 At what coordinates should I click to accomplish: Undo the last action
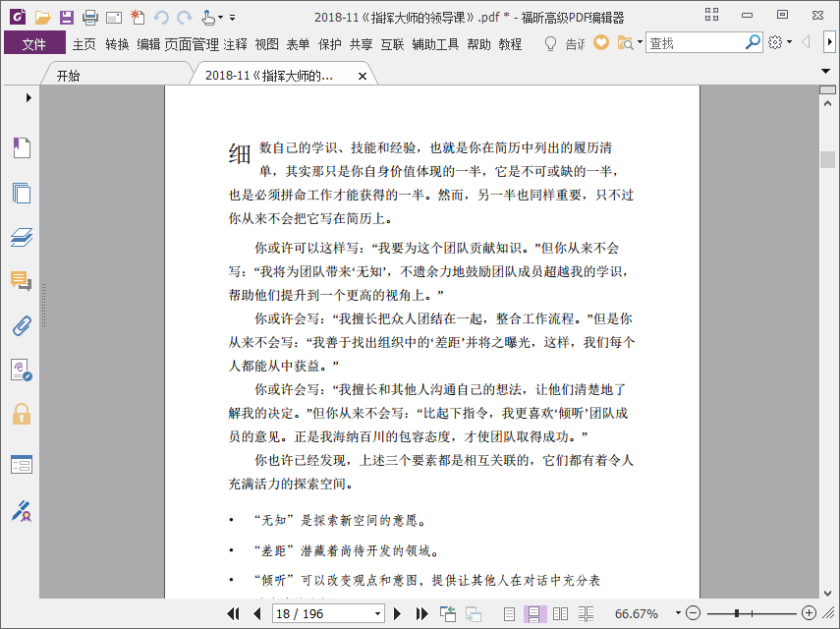[161, 18]
